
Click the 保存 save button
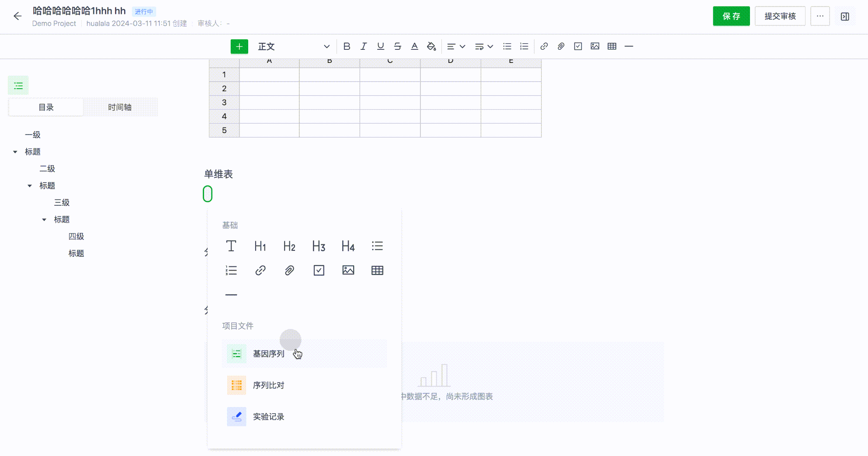(731, 16)
